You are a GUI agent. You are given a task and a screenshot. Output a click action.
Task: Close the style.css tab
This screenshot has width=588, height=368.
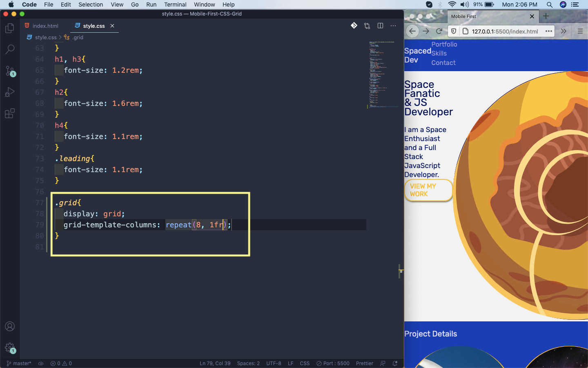[112, 26]
